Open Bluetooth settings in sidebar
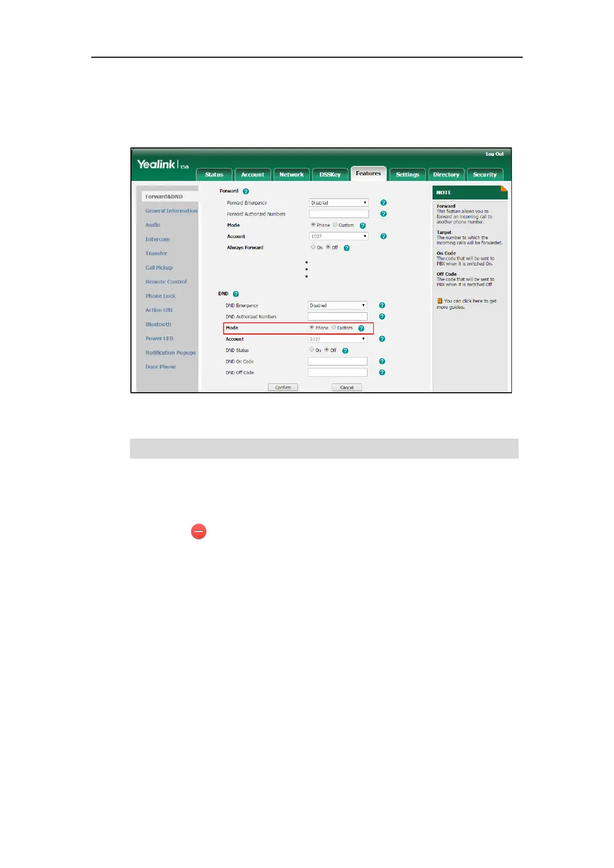Screen dimensions: 614x868 coord(158,325)
